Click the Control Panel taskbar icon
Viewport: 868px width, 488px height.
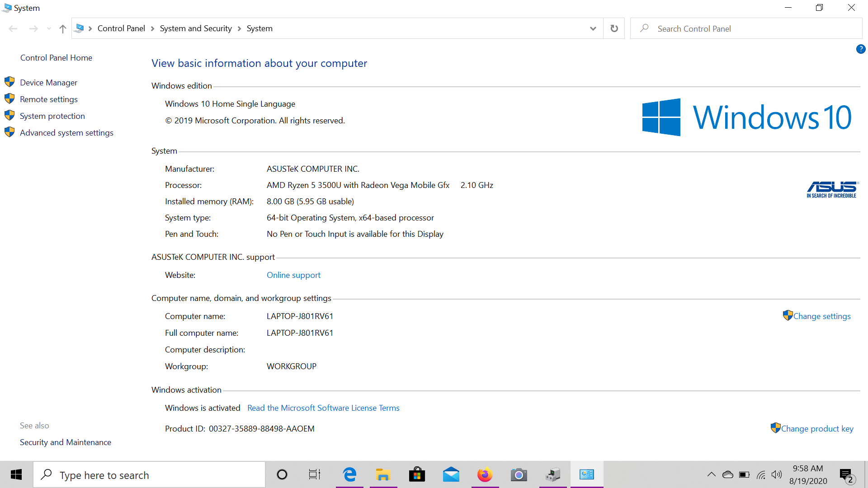click(587, 474)
